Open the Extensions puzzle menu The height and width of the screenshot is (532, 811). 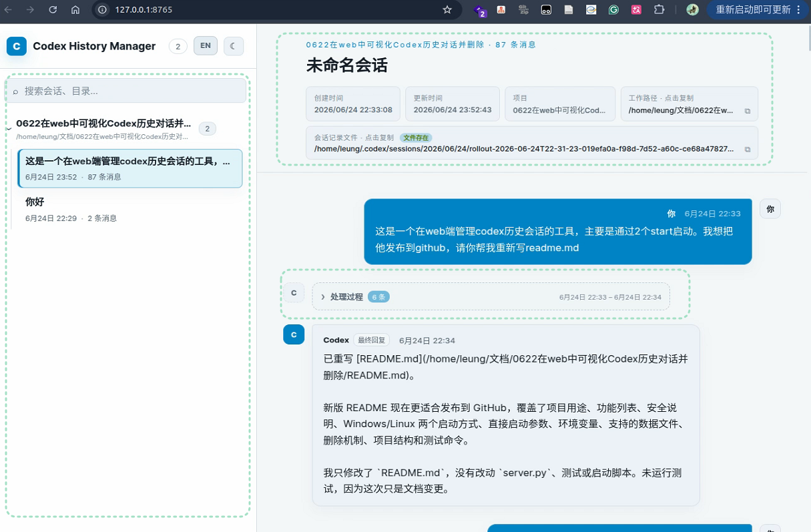[659, 10]
